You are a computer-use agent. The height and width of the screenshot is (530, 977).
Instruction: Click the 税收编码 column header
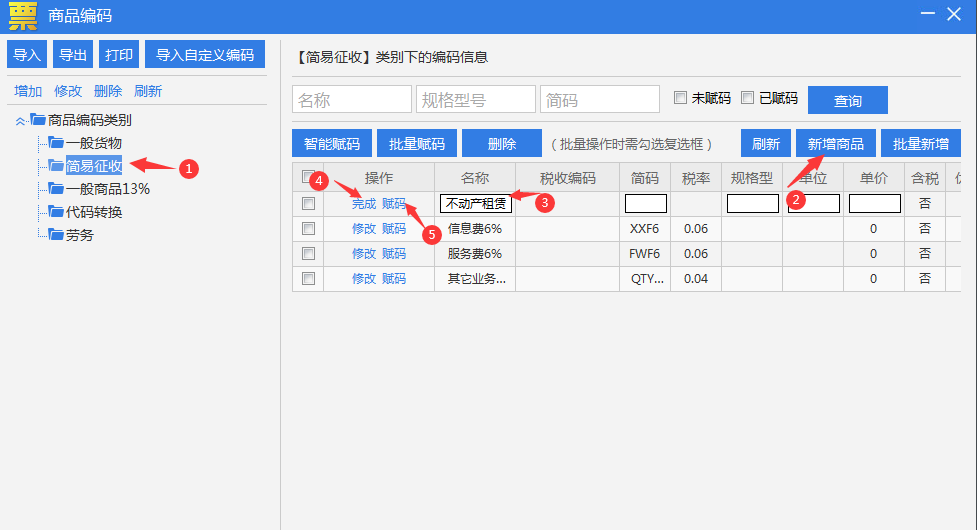pos(568,178)
